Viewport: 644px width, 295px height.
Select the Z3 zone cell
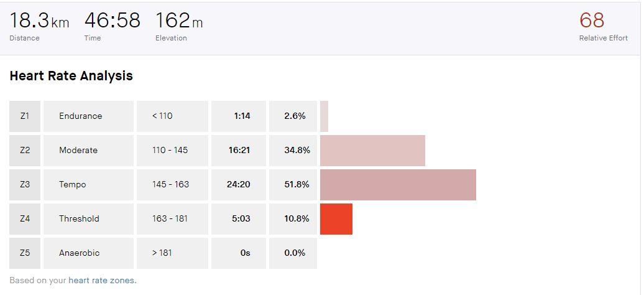pyautogui.click(x=25, y=185)
